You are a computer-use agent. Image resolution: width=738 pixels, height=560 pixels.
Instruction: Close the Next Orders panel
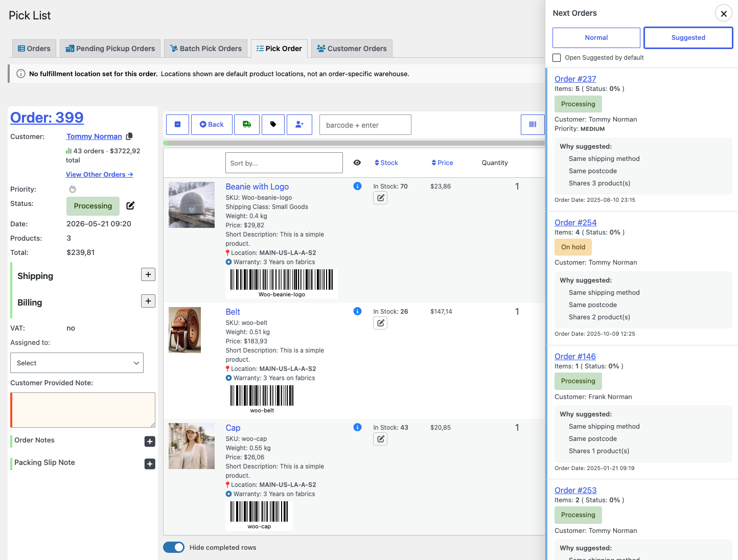coord(724,14)
